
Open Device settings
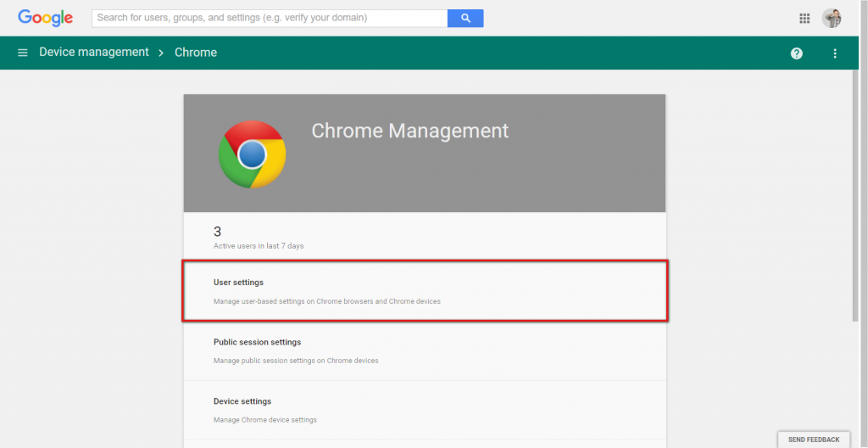click(425, 410)
